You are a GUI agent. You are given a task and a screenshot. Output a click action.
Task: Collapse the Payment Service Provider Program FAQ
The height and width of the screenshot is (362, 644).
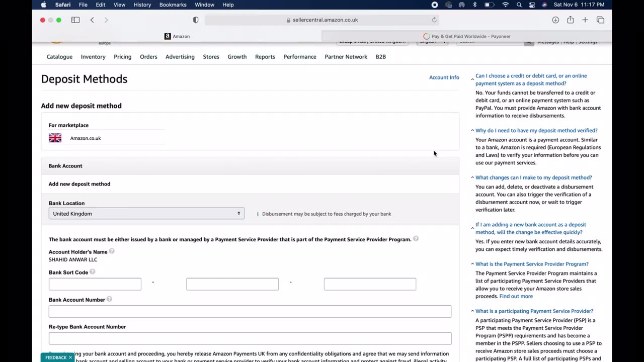tap(472, 264)
